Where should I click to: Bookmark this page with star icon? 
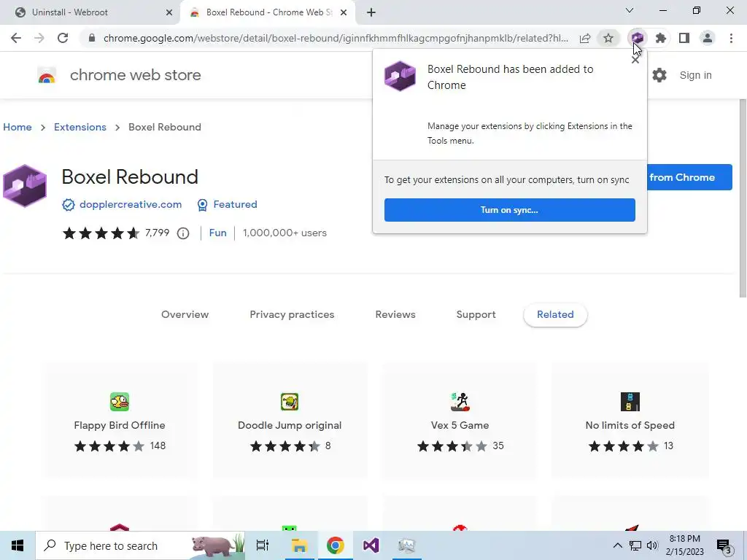coord(608,38)
